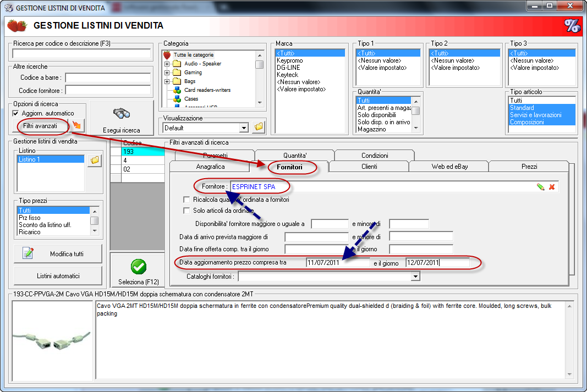This screenshot has width=587, height=392.
Task: Click the Tutte le categorie strawberry icon
Action: [x=167, y=55]
